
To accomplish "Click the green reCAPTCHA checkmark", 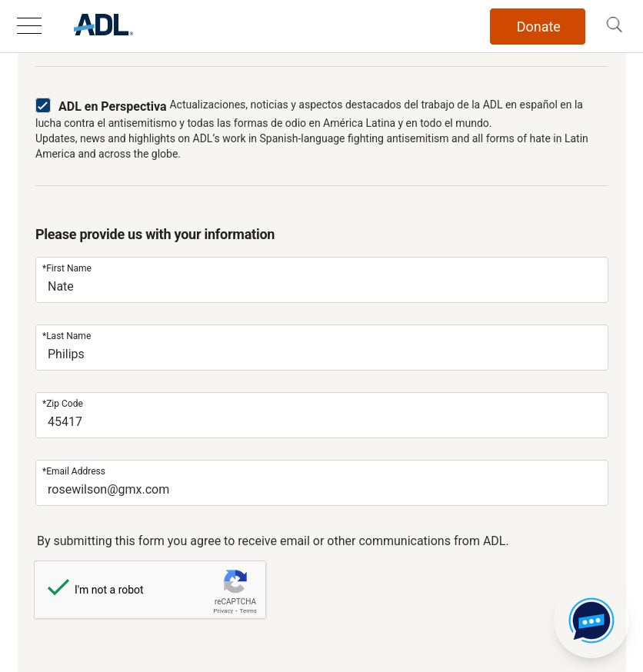I will (58, 588).
